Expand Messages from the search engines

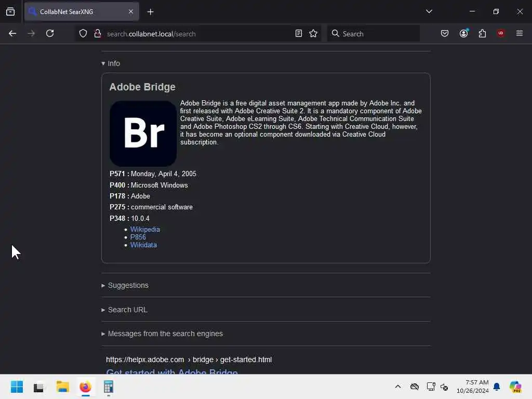pos(162,334)
